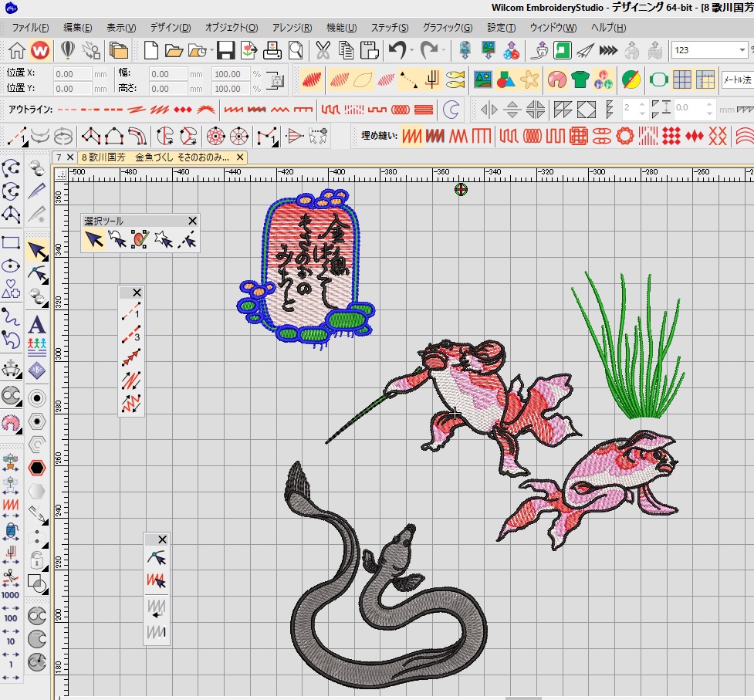Switch to design tab 7
The image size is (754, 700).
59,157
